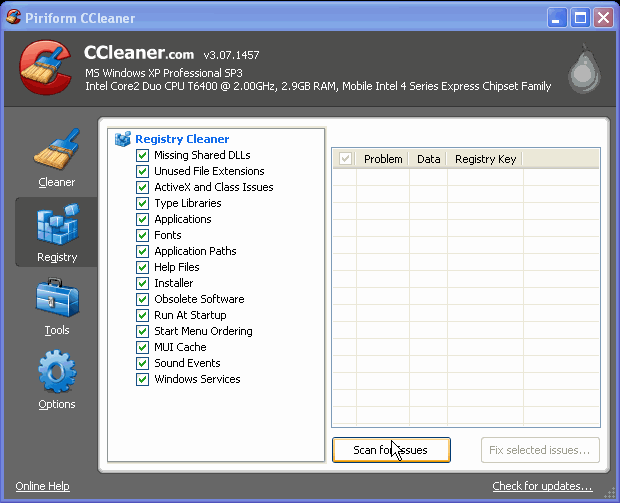Toggle the Help Files checkbox
The height and width of the screenshot is (503, 620).
coord(142,267)
